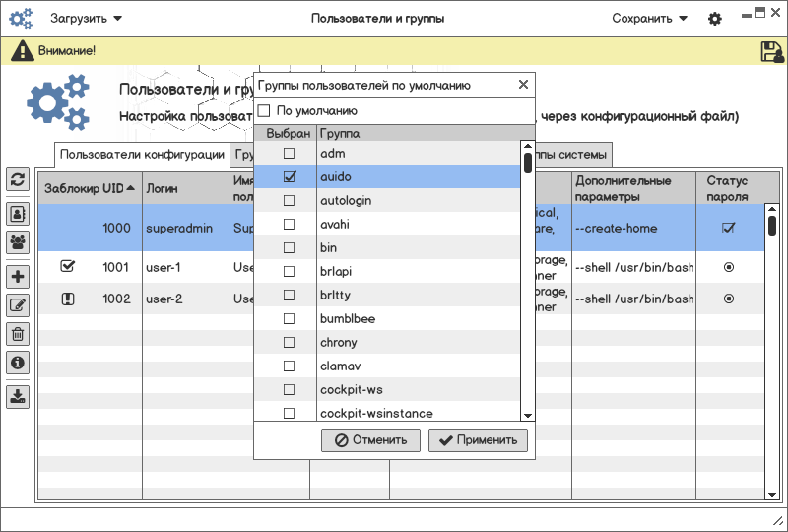Open settings via the gear icon

715,19
